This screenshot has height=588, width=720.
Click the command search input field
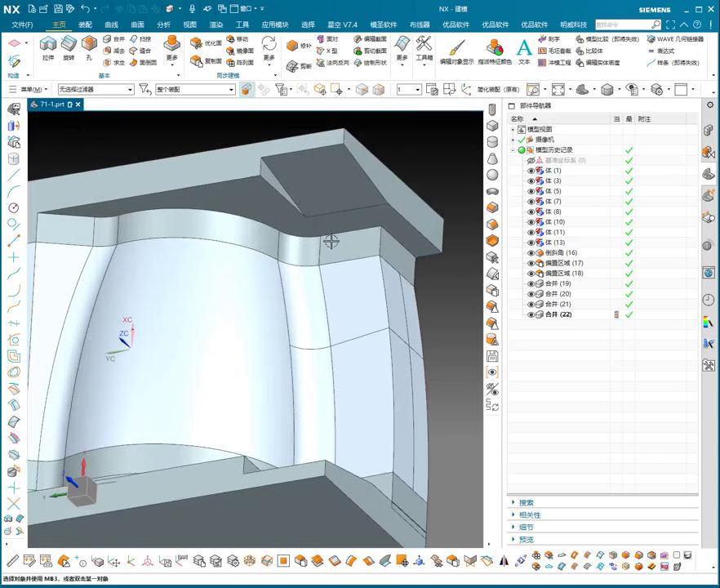[x=622, y=24]
